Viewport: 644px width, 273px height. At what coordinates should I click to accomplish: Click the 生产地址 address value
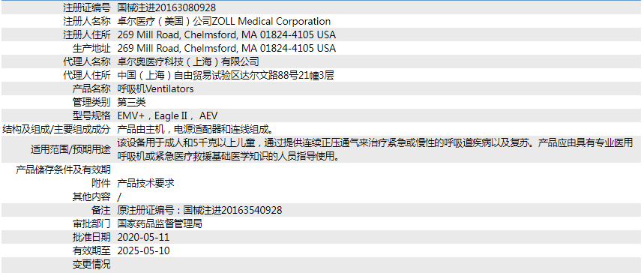coord(226,49)
